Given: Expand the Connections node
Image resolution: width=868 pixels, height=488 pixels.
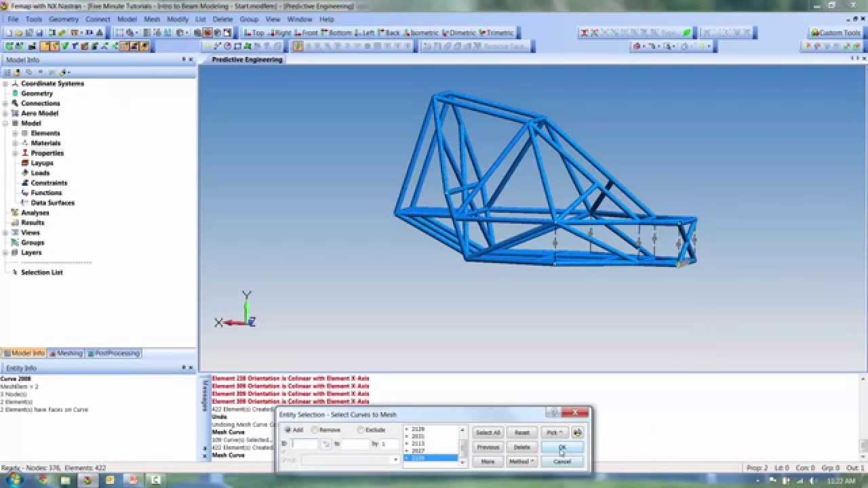Looking at the screenshot, I should tap(5, 103).
